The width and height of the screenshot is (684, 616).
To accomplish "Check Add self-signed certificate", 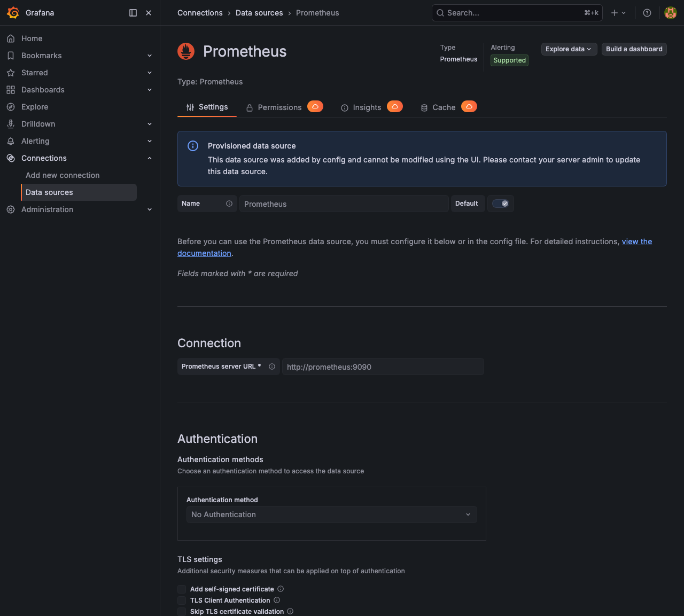I will 182,589.
